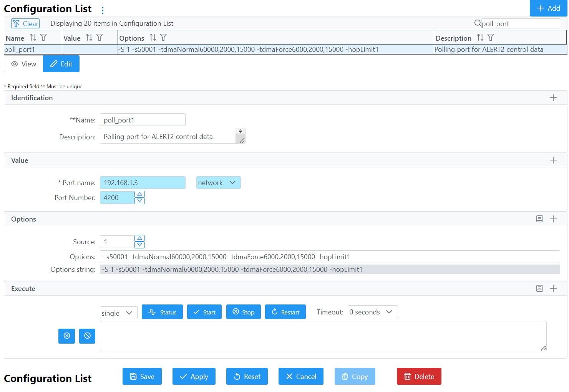
Task: Switch to Edit mode
Action: click(x=61, y=64)
